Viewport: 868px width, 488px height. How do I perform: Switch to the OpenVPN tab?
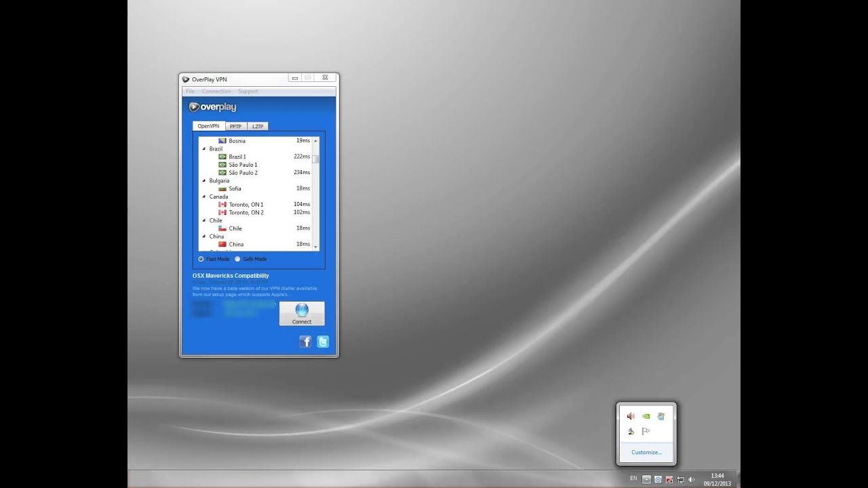pyautogui.click(x=209, y=126)
